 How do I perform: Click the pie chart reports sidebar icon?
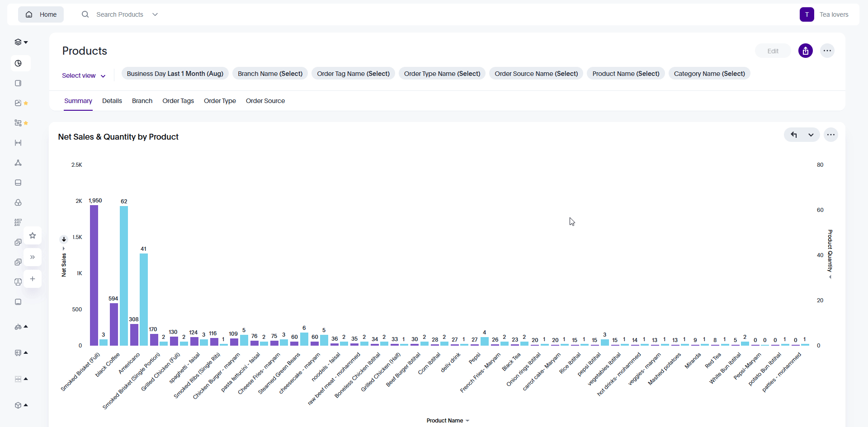[x=19, y=63]
